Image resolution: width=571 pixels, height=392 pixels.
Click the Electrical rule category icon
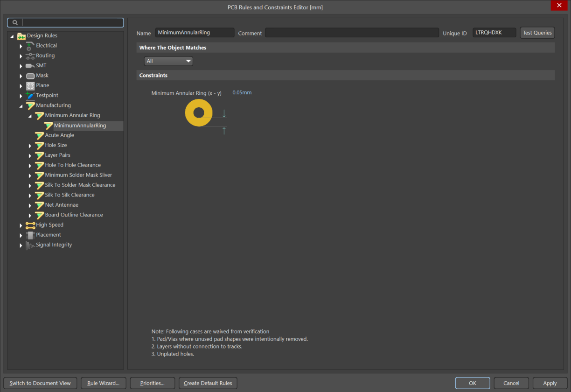30,46
